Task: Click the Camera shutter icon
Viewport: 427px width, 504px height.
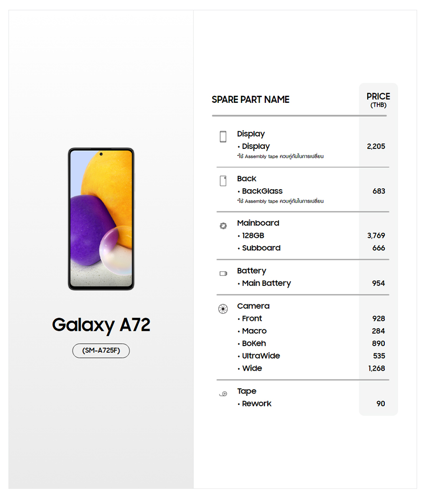Action: tap(223, 309)
